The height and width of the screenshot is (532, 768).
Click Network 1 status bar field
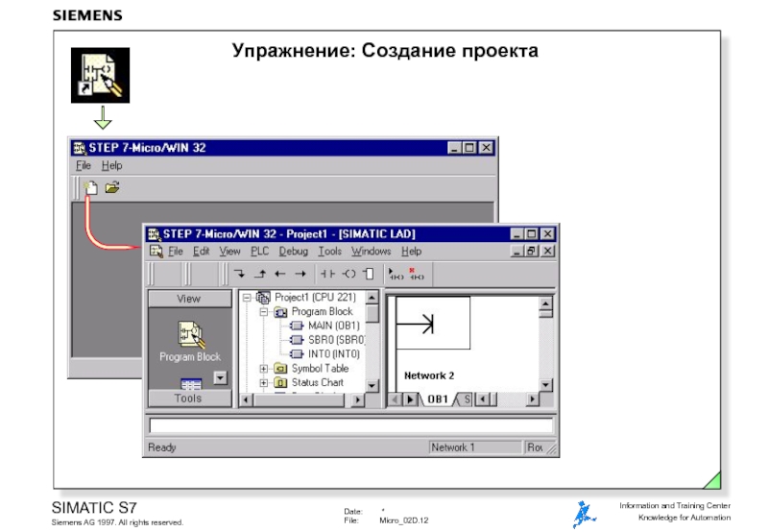tap(475, 447)
